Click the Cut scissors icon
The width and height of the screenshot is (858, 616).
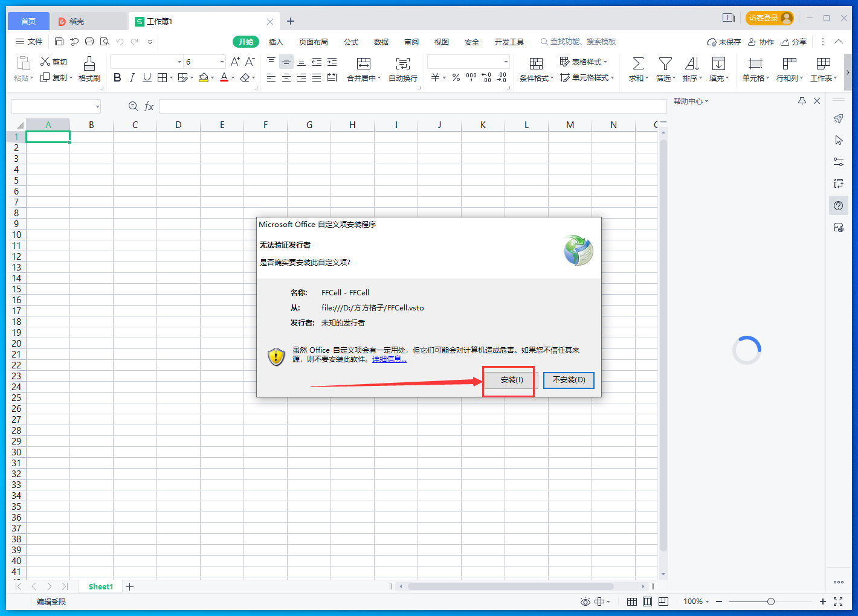(x=45, y=62)
